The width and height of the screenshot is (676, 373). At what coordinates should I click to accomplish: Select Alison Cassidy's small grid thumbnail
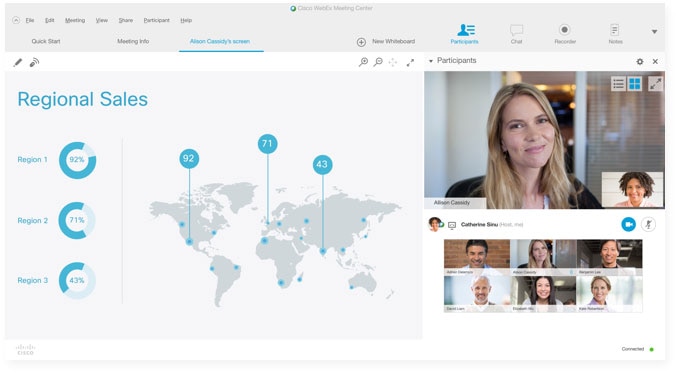tap(543, 257)
